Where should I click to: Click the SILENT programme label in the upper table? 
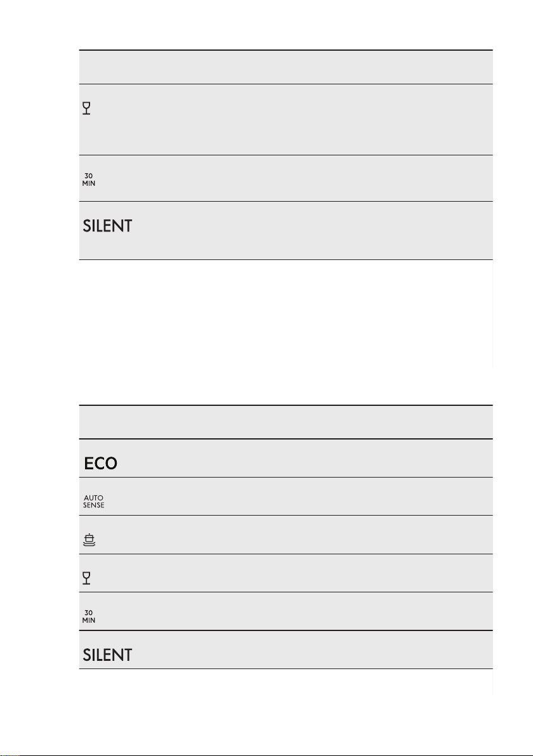tap(107, 226)
